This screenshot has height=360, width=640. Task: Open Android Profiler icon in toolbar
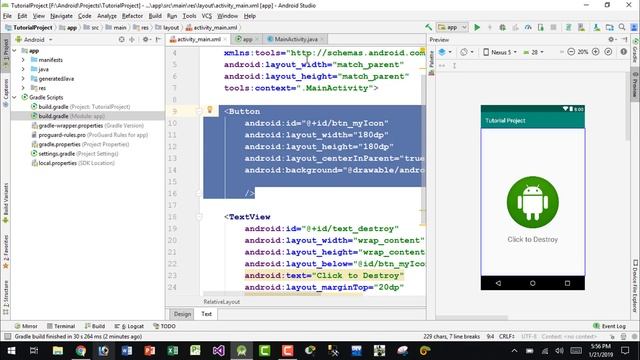[x=528, y=27]
